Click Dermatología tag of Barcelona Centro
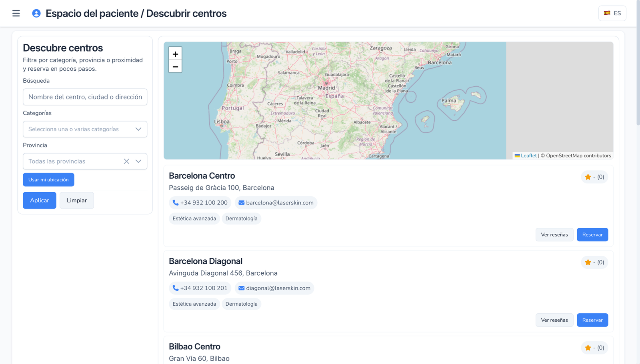The height and width of the screenshot is (364, 640). pyautogui.click(x=242, y=219)
